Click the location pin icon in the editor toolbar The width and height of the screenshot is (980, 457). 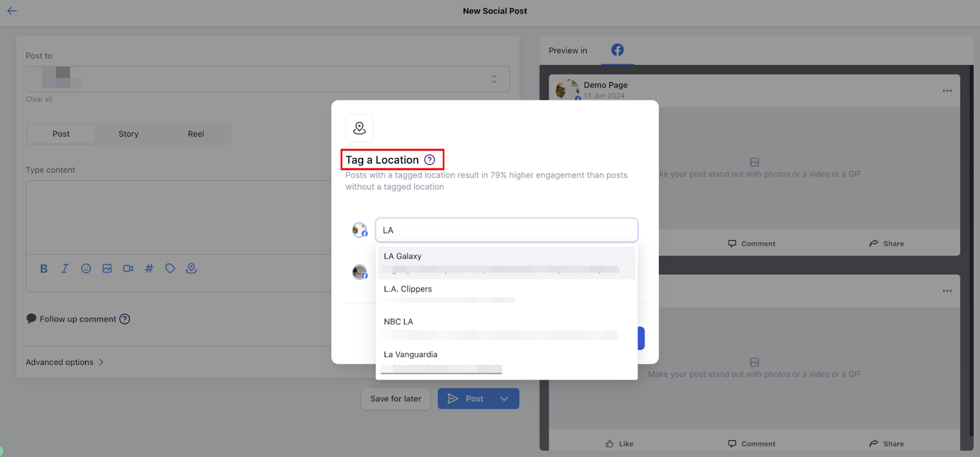(x=191, y=269)
